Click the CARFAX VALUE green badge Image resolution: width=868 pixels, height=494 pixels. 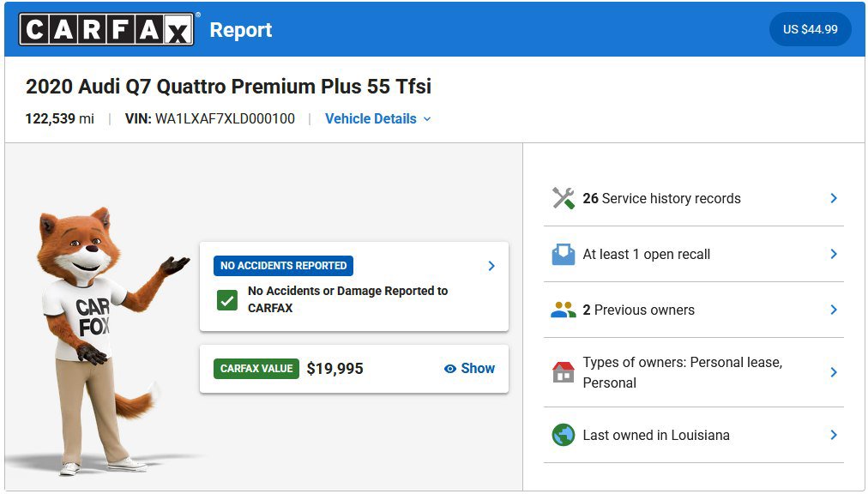coord(256,369)
